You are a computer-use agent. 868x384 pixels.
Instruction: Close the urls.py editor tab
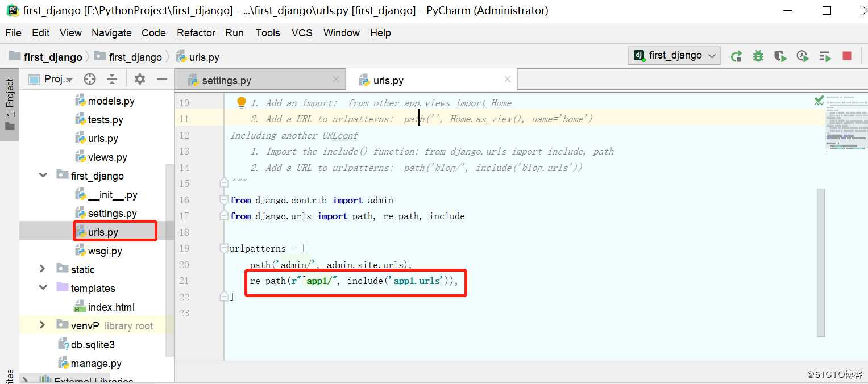[508, 80]
